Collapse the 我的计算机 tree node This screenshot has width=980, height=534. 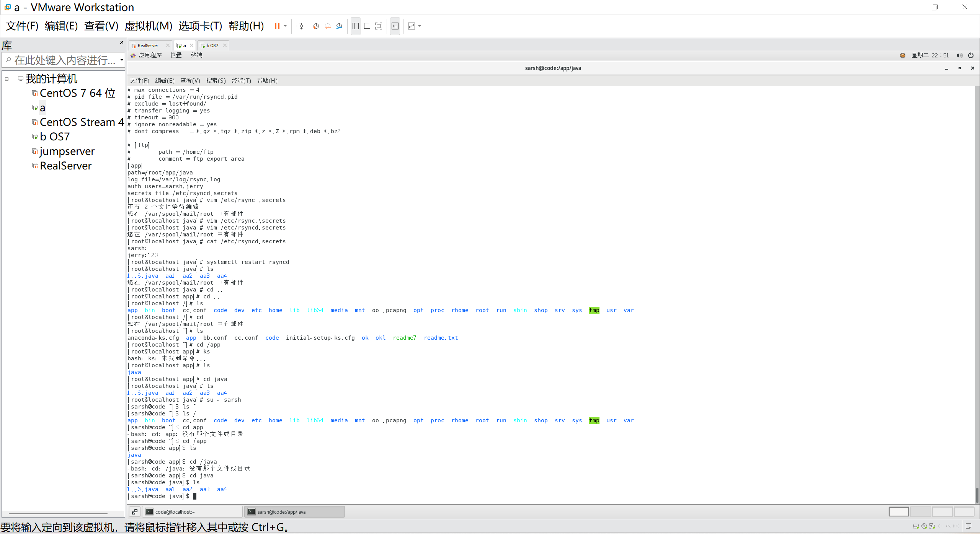[x=7, y=79]
